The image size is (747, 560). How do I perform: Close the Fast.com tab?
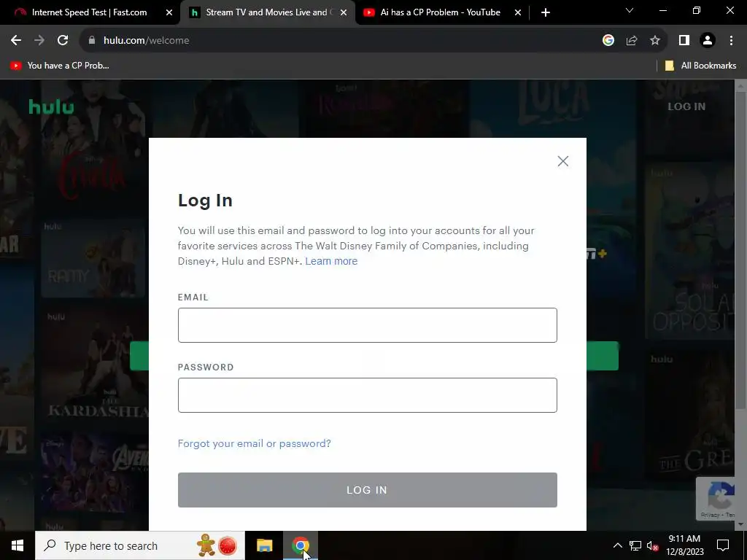point(169,13)
